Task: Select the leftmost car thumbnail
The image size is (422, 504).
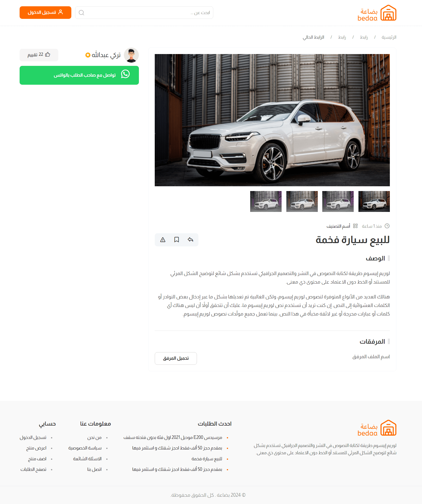Action: click(x=266, y=201)
